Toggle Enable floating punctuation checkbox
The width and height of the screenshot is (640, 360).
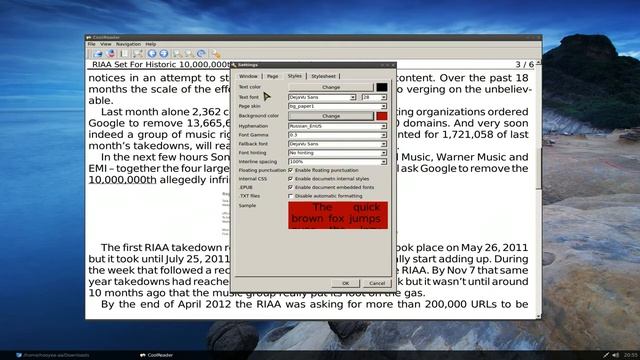291,170
